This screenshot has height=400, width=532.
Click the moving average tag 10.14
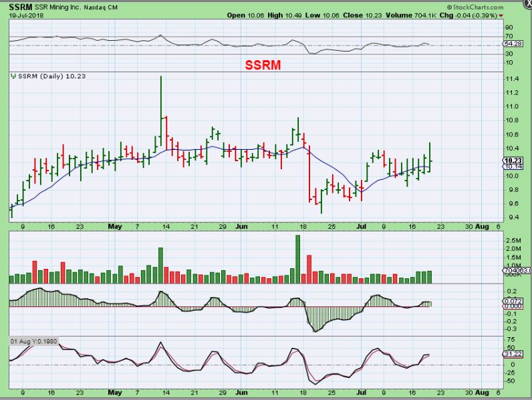(513, 167)
